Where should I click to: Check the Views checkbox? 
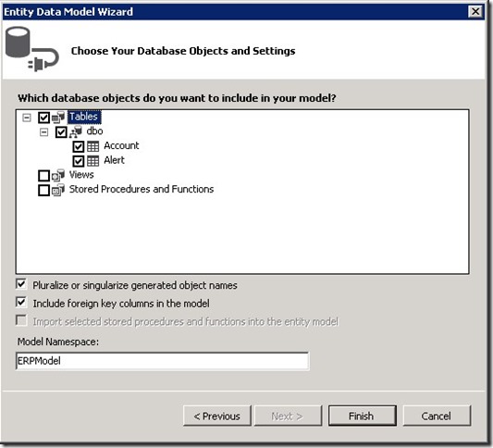pos(43,176)
